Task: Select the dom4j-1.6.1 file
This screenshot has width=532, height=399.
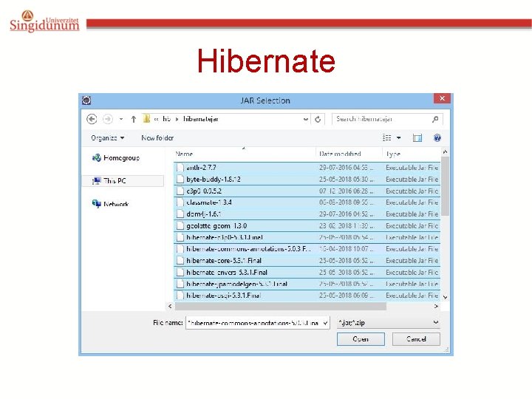Action: pyautogui.click(x=307, y=214)
